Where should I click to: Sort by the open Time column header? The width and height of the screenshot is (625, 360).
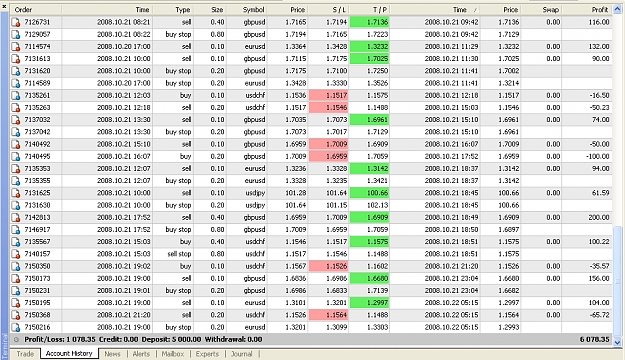pyautogui.click(x=107, y=10)
